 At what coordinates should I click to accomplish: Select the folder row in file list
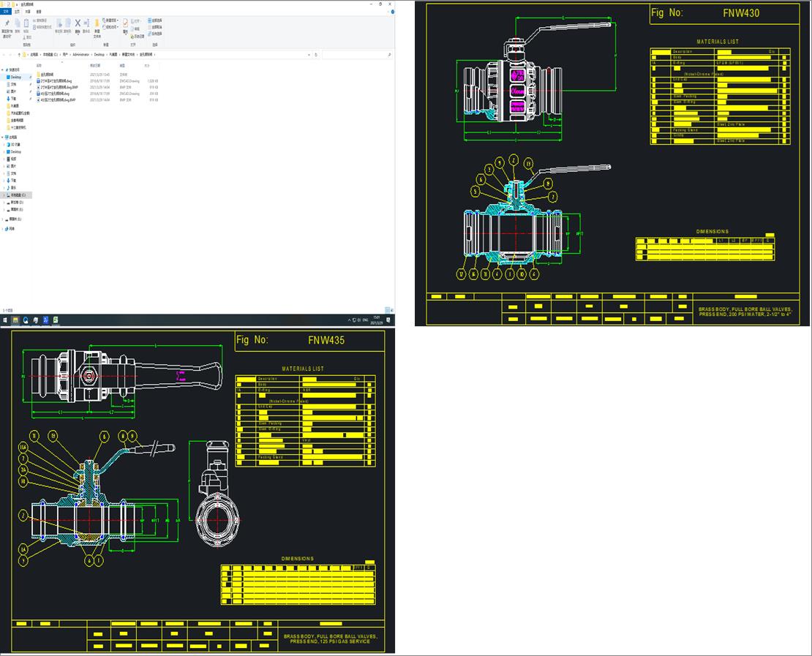coord(97,75)
